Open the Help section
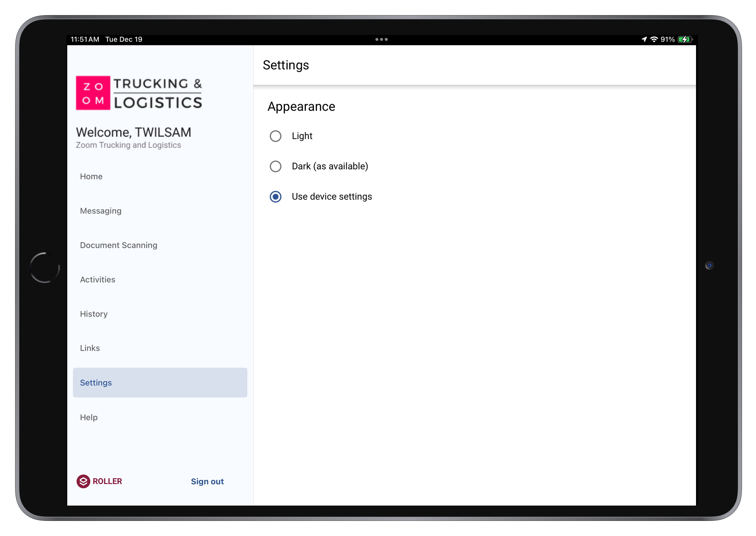This screenshot has height=536, width=756. click(89, 418)
